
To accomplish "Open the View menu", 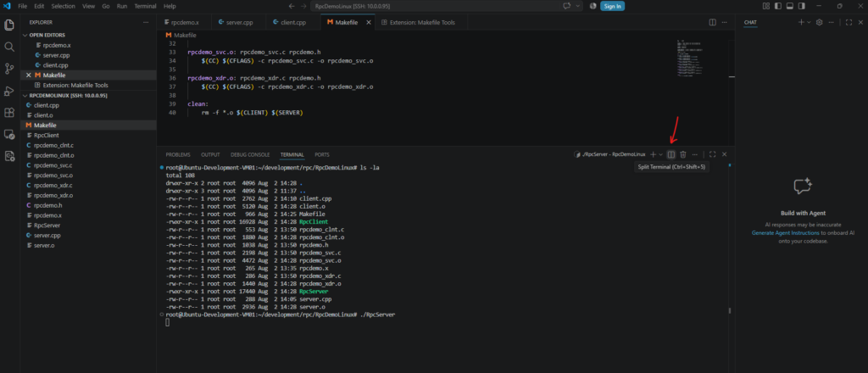I will (x=88, y=6).
